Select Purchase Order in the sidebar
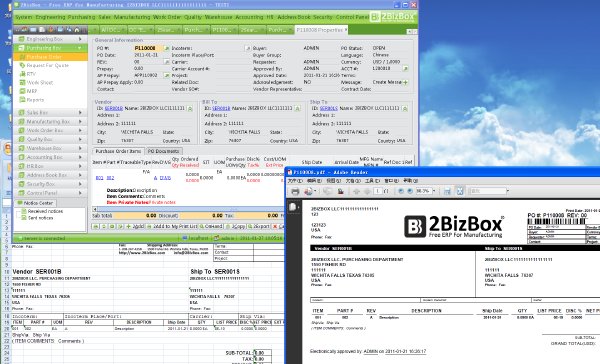Image resolution: width=600 pixels, height=364 pixels. (51, 57)
